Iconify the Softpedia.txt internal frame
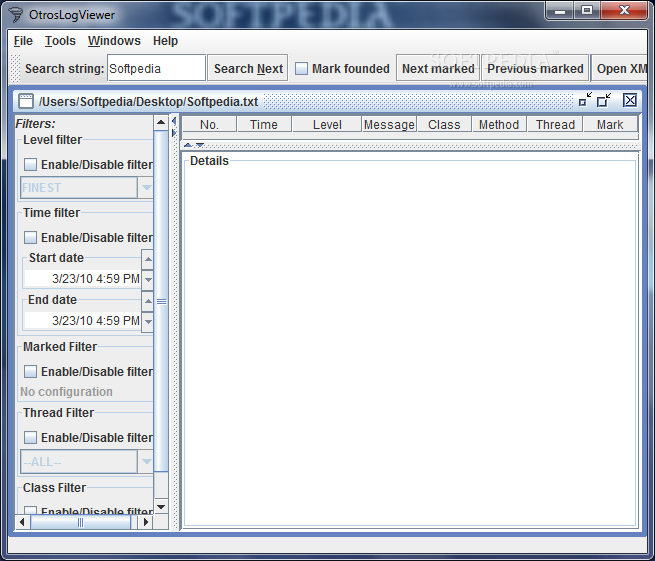 click(x=585, y=100)
